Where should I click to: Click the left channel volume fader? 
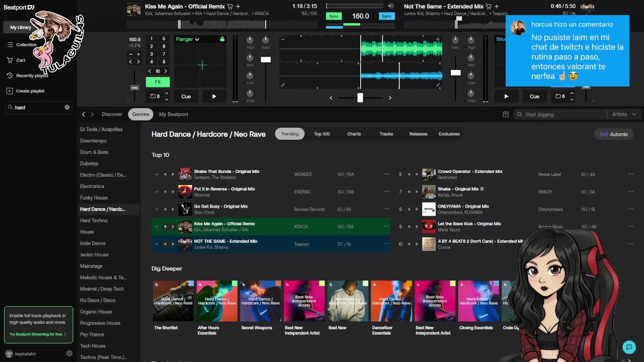tap(266, 60)
